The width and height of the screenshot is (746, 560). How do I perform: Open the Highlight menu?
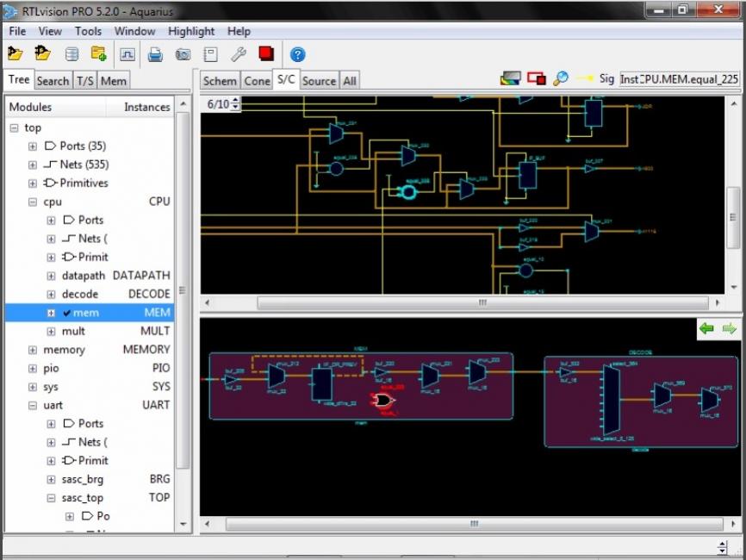click(x=191, y=31)
